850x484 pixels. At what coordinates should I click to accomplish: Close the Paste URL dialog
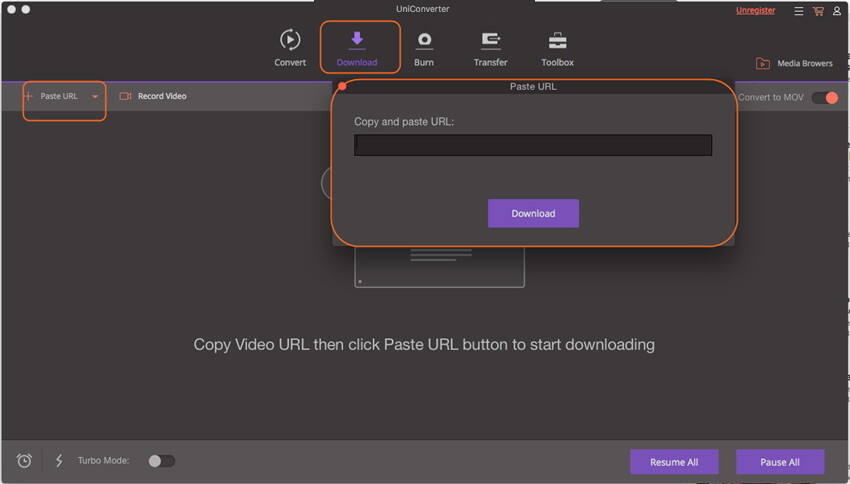click(343, 86)
